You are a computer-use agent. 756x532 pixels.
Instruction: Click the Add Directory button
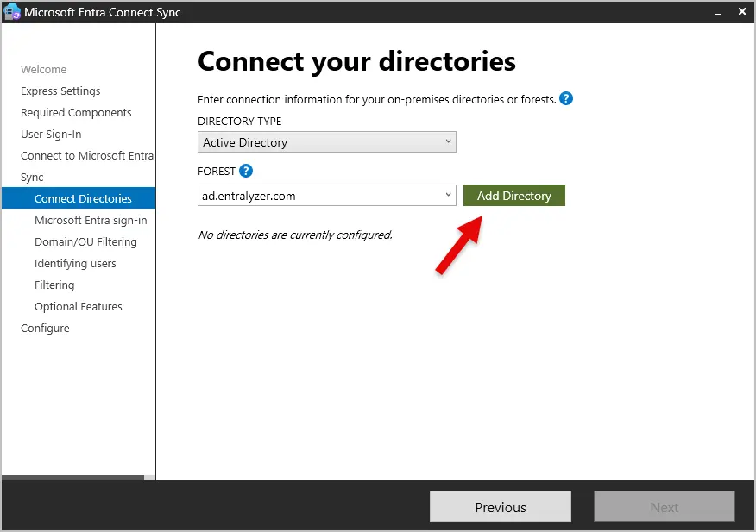coord(513,196)
